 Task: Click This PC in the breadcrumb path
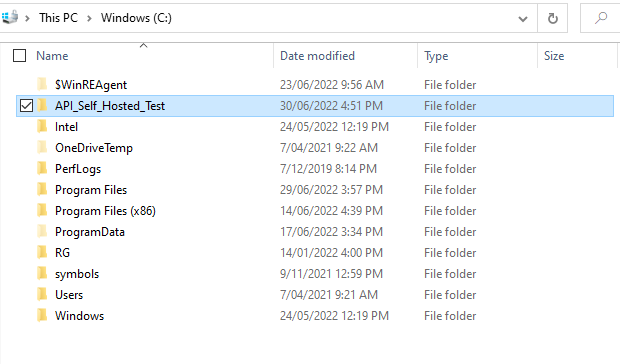coord(59,18)
